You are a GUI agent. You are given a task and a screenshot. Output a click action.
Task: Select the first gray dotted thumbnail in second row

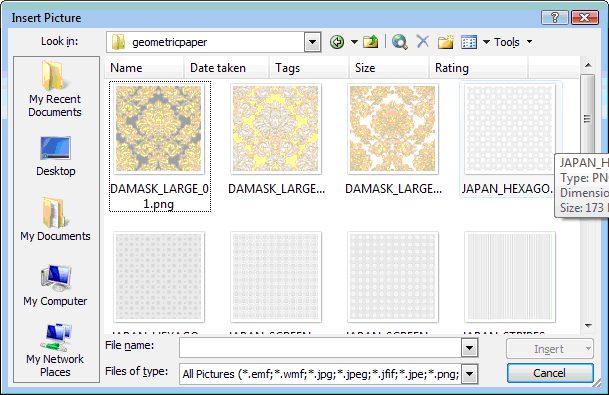159,277
